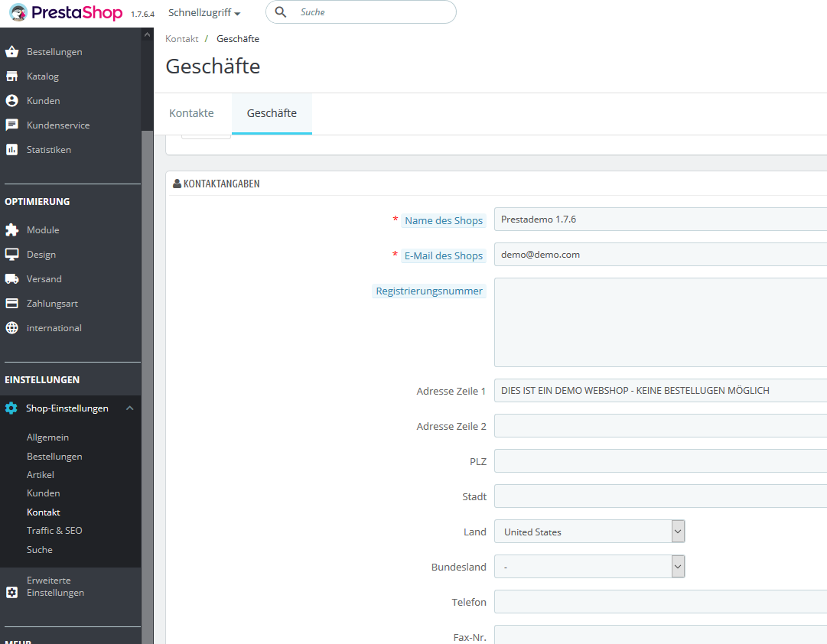
Task: Focus the E-Mail des Shops field
Action: coord(660,255)
